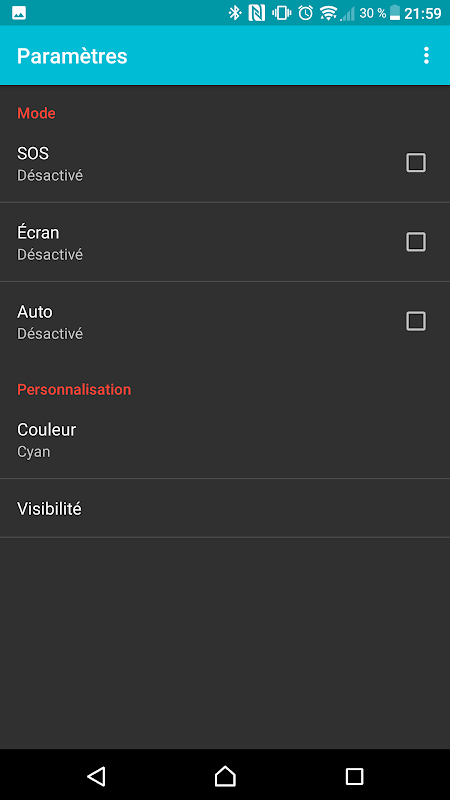The height and width of the screenshot is (800, 450).
Task: Open recent apps with square button
Action: 354,776
